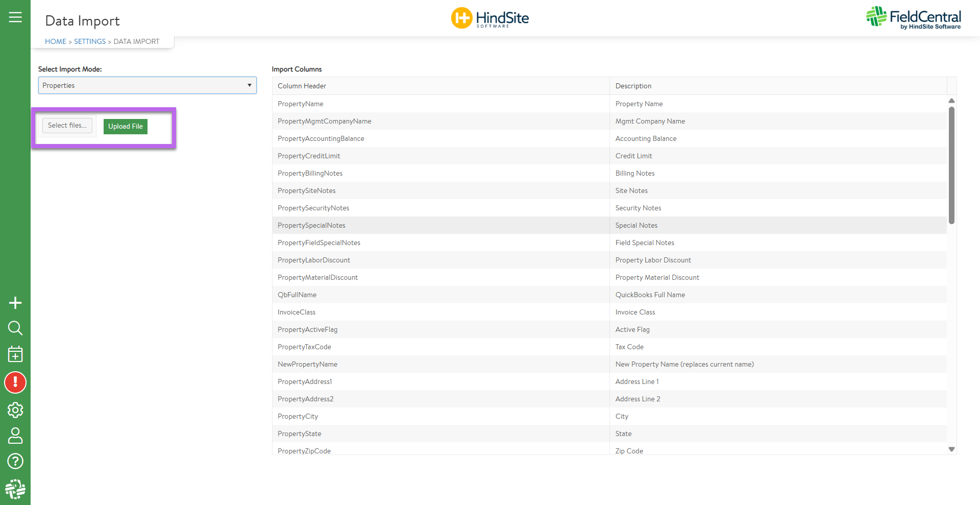
Task: Go to HOME breadcrumb link
Action: (56, 41)
